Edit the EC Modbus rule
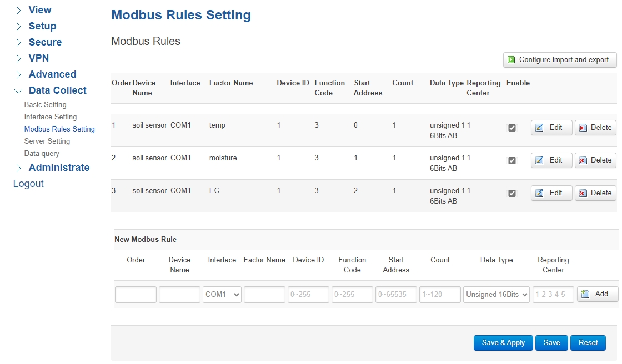The width and height of the screenshot is (622, 364). point(551,193)
